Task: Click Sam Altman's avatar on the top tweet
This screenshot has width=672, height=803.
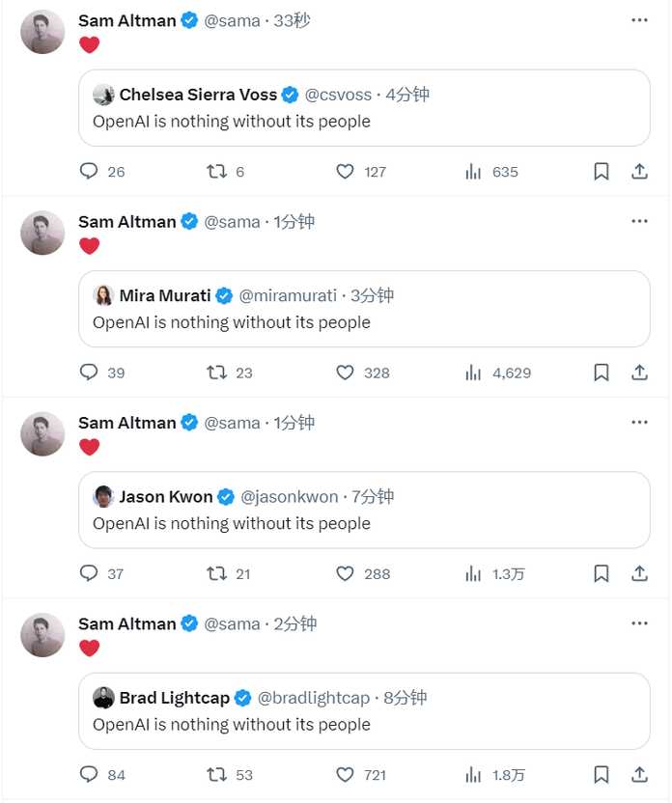Action: point(42,32)
